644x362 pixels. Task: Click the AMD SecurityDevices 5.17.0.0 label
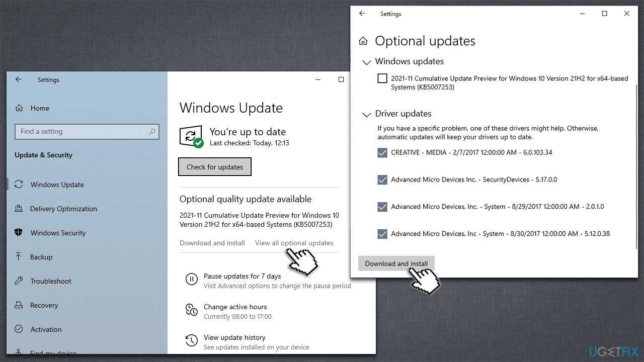474,179
